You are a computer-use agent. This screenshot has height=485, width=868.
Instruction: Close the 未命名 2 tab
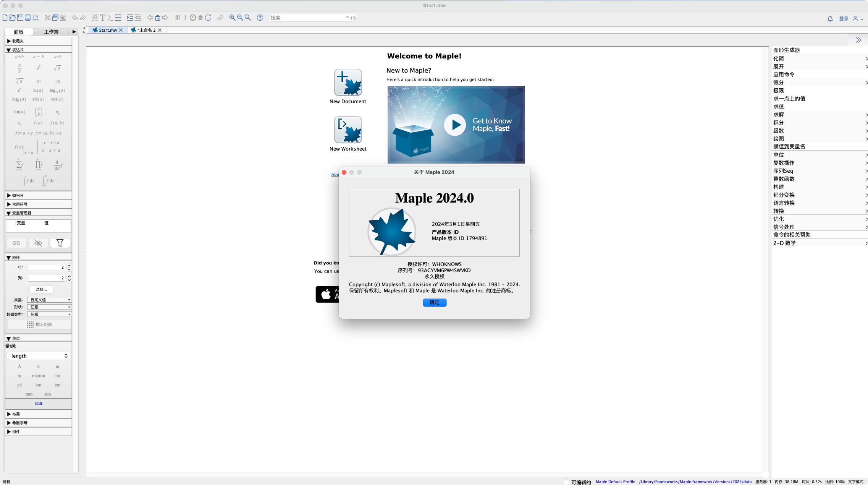pos(160,30)
